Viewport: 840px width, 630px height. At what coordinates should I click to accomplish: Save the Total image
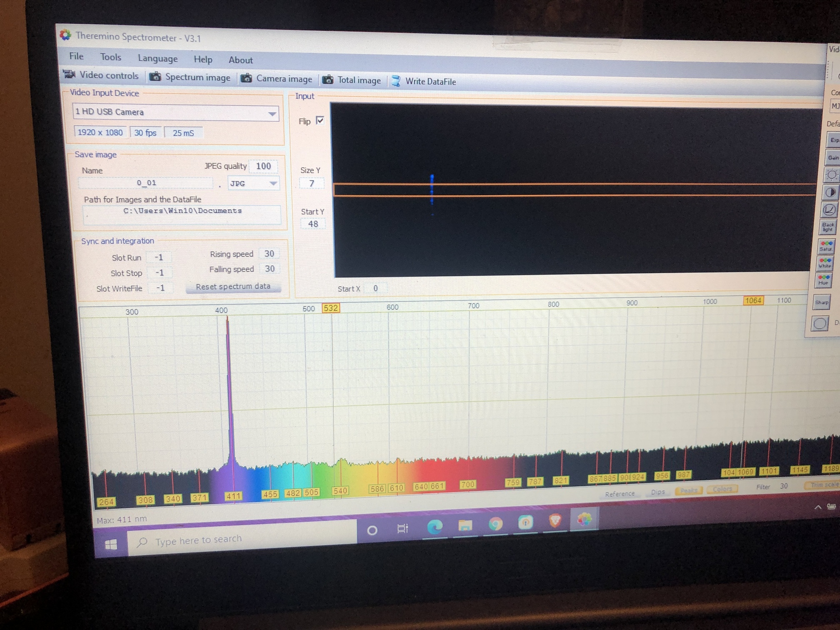(x=352, y=80)
